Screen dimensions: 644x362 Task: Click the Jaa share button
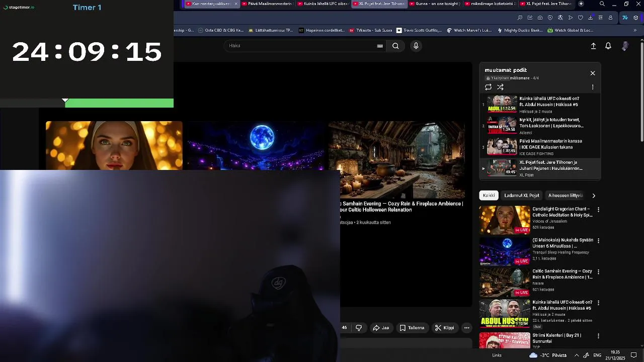tap(381, 328)
